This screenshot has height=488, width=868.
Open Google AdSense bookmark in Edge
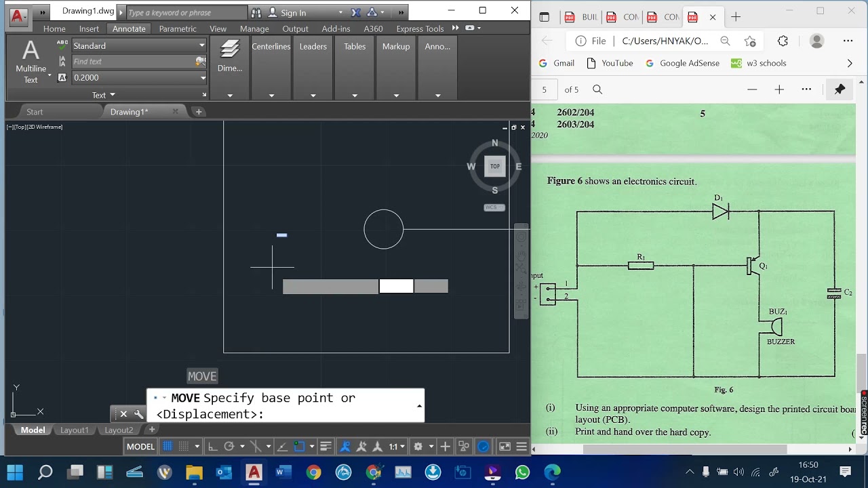(682, 63)
